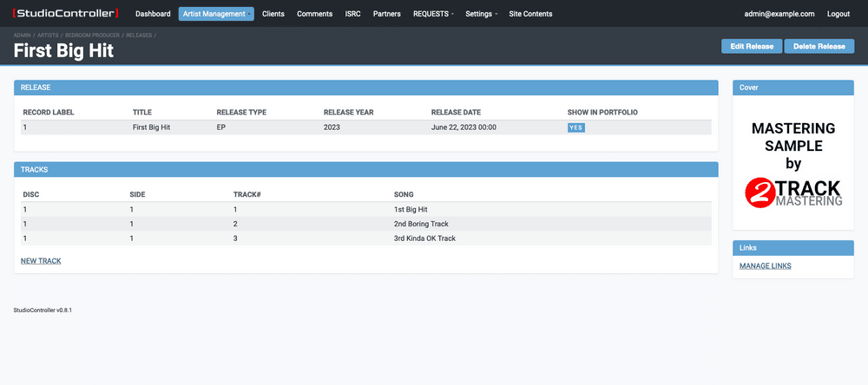The height and width of the screenshot is (385, 868).
Task: Go to the Releases breadcrumb
Action: click(x=139, y=35)
